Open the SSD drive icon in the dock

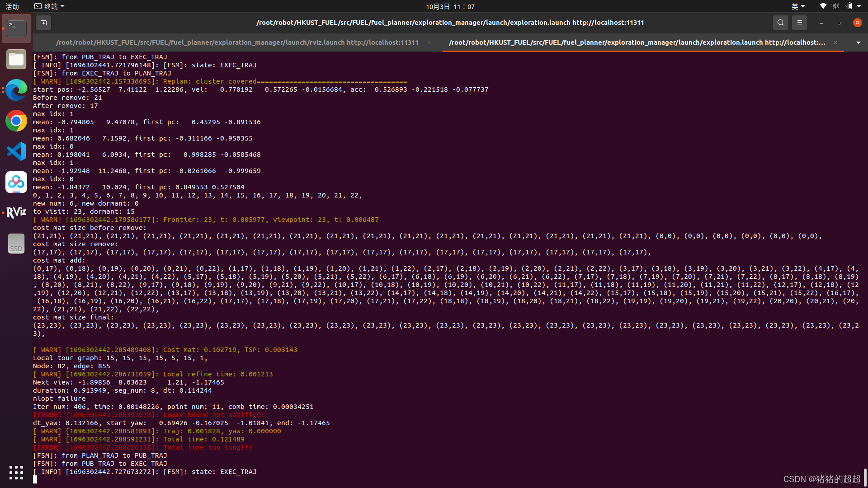pos(16,244)
